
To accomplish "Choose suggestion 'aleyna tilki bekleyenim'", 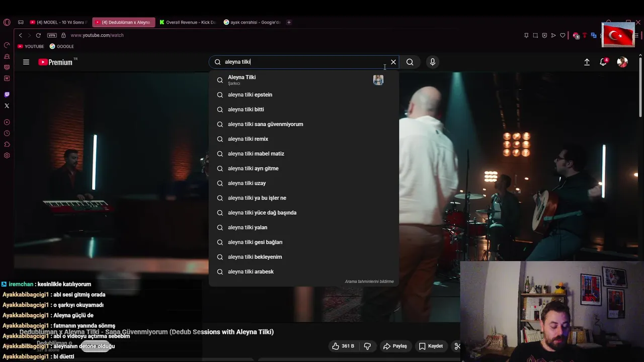I will (x=304, y=257).
